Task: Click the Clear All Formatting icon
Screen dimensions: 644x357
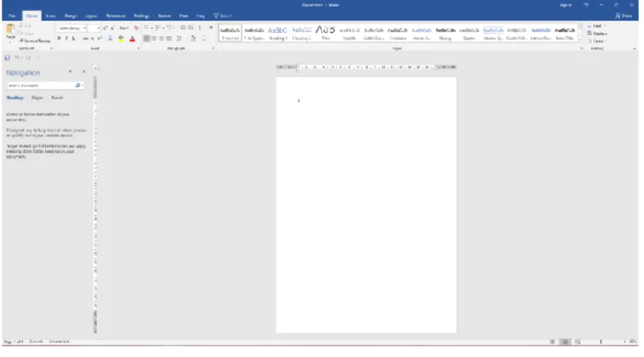Action: coord(136,28)
